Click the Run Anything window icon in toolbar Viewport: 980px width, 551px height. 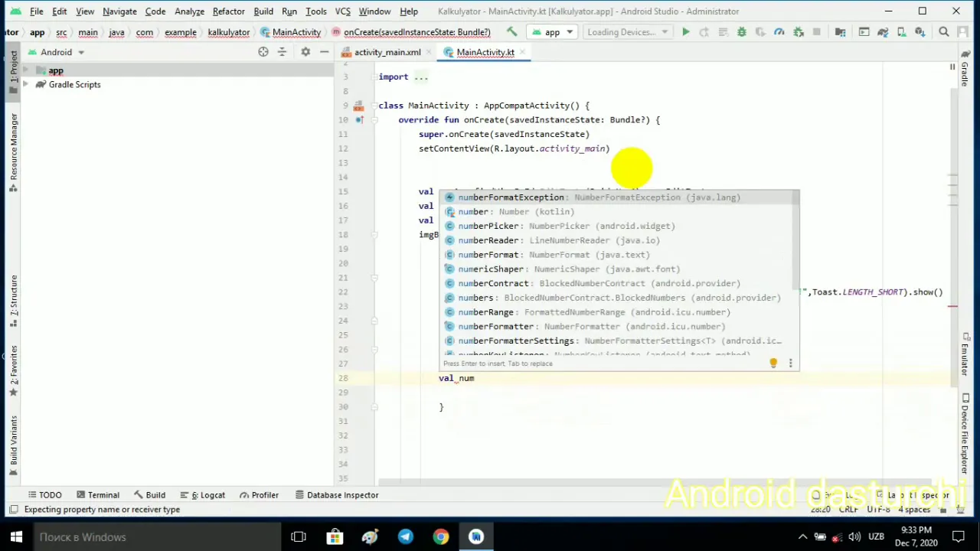coord(864,32)
